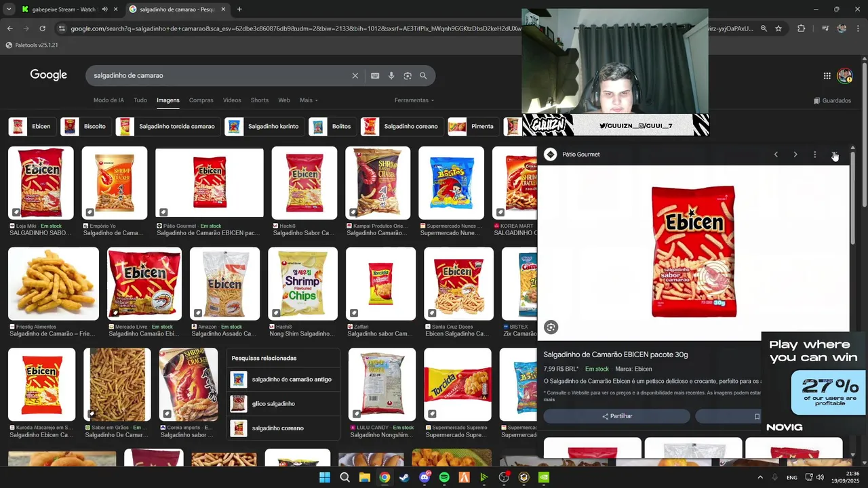The height and width of the screenshot is (488, 868).
Task: Open the Guardados saved items
Action: (x=832, y=101)
